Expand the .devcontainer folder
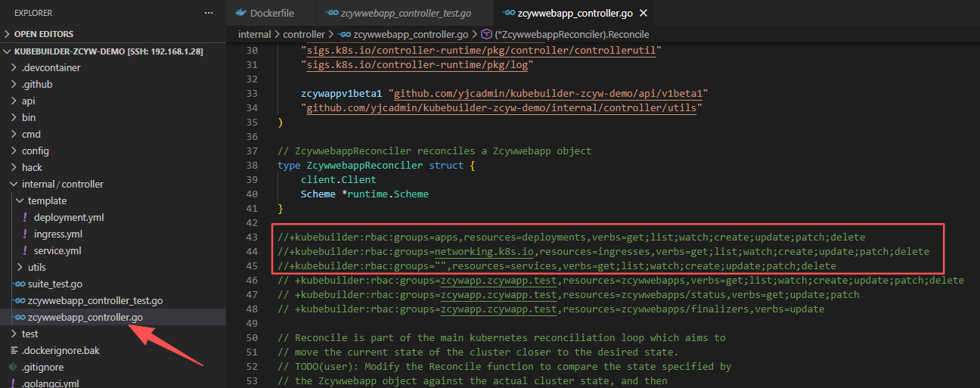 [x=51, y=67]
